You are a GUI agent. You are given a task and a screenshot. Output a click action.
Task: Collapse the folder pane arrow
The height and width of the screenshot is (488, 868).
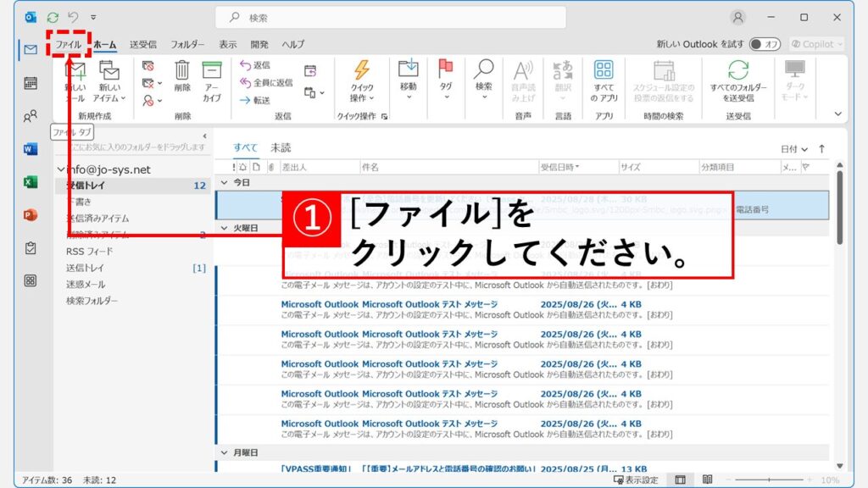(205, 136)
